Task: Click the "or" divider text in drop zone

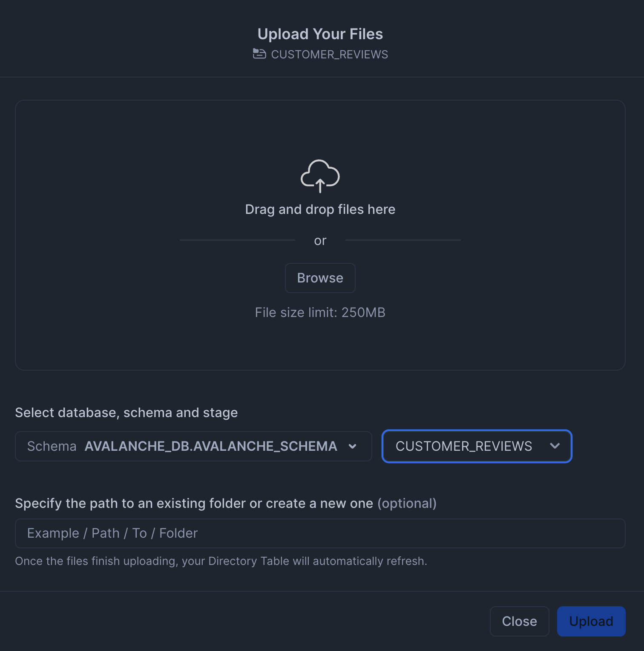Action: click(x=320, y=241)
